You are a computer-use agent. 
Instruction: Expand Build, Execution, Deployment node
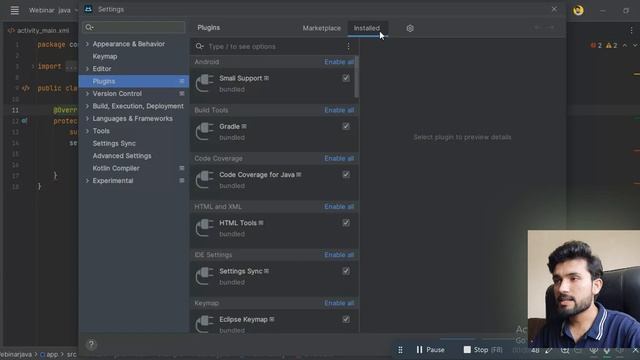87,106
